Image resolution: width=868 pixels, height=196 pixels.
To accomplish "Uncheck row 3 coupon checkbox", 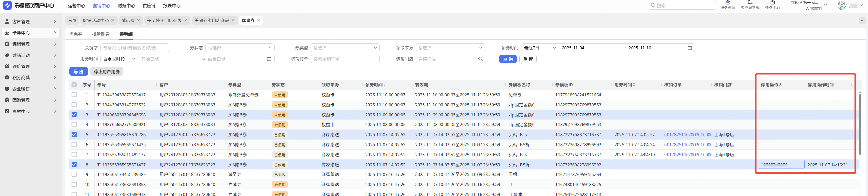I will click(74, 114).
